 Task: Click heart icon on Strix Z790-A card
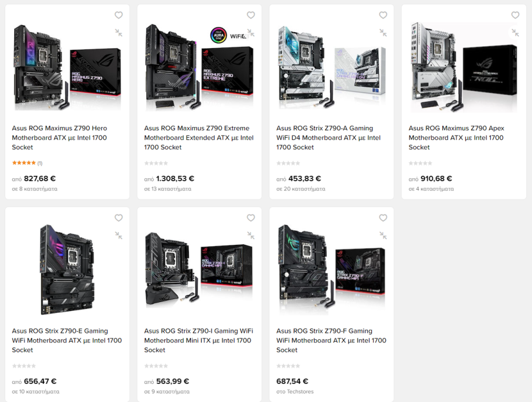383,15
